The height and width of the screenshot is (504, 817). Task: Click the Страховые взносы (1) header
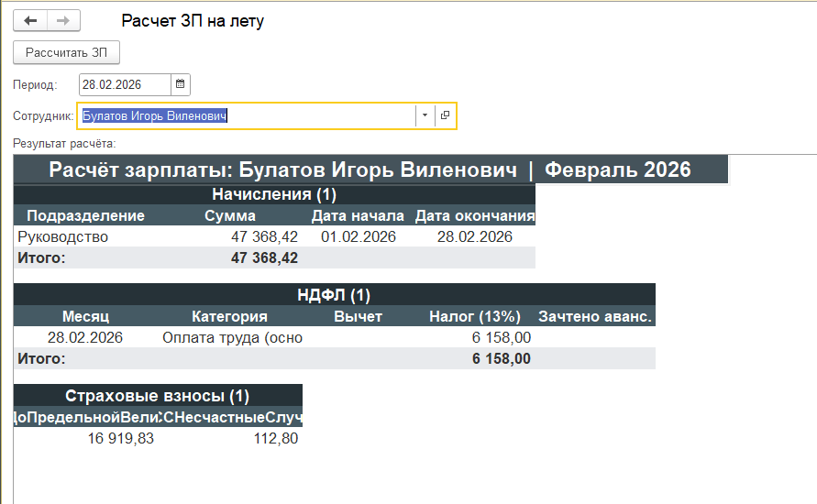(x=157, y=396)
